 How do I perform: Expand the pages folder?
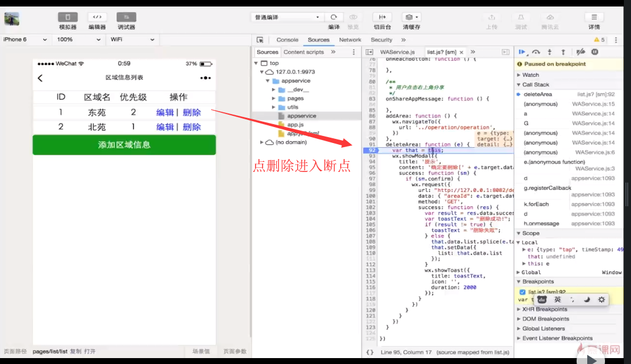(x=274, y=99)
